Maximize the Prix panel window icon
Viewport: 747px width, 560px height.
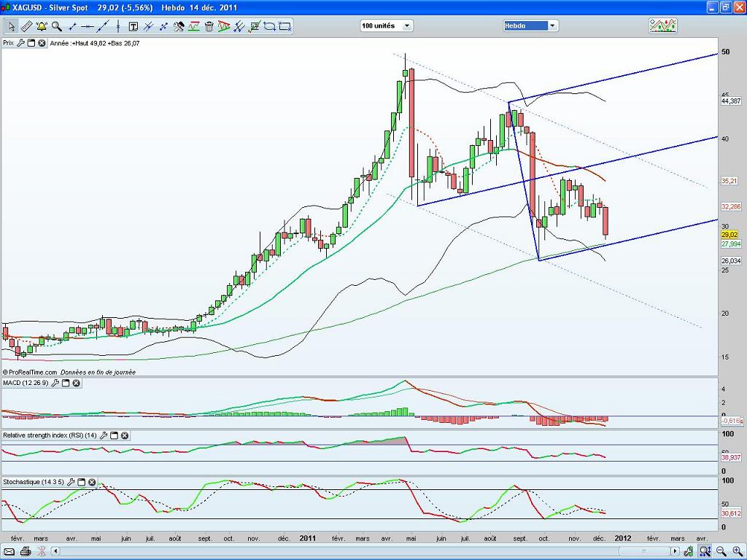pos(31,43)
